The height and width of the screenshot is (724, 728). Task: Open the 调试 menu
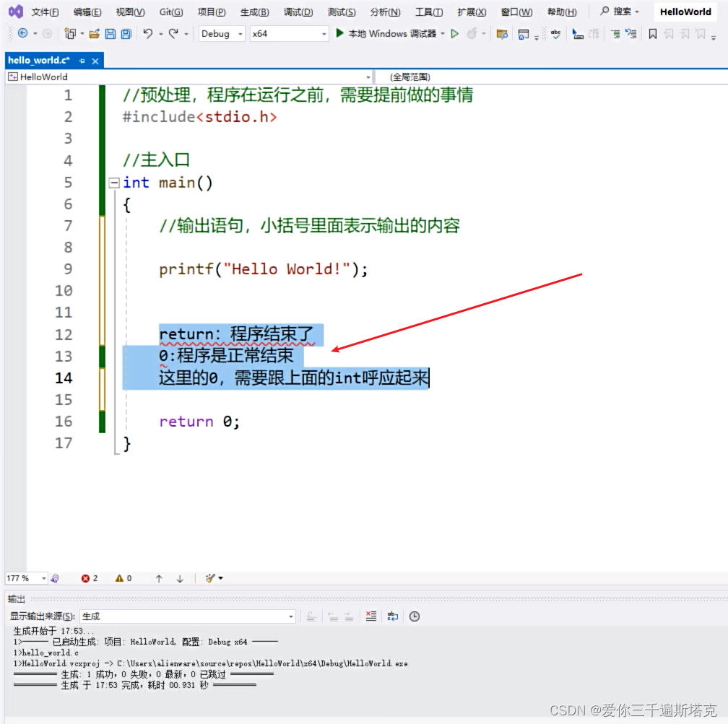click(x=297, y=12)
